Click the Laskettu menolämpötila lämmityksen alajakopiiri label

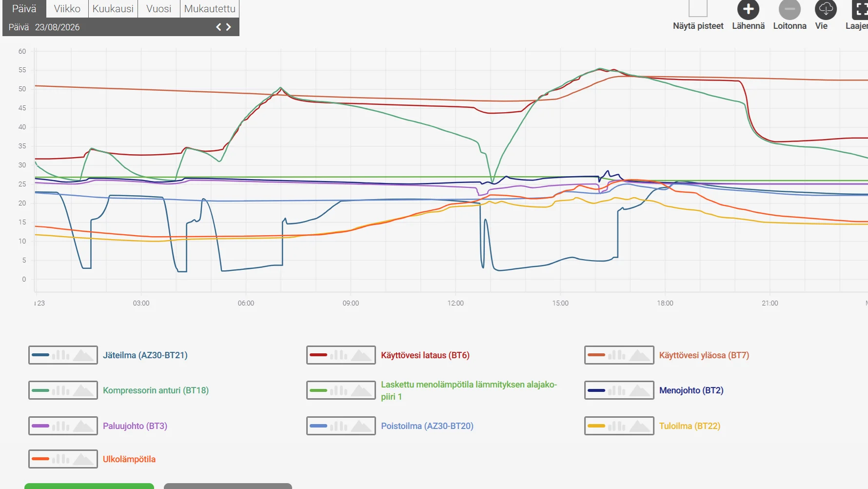(469, 390)
